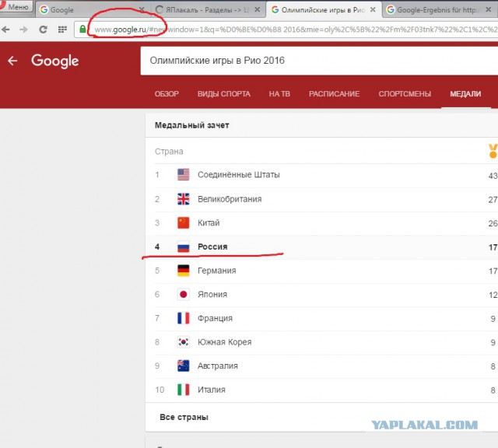Click the gold medal column icon
The image size is (498, 448).
(x=493, y=151)
